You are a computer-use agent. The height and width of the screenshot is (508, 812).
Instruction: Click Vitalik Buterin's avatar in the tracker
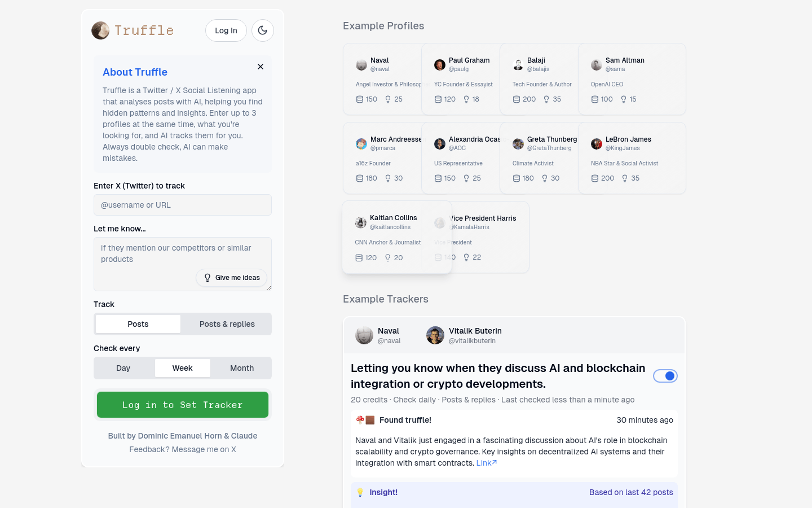[x=435, y=335]
